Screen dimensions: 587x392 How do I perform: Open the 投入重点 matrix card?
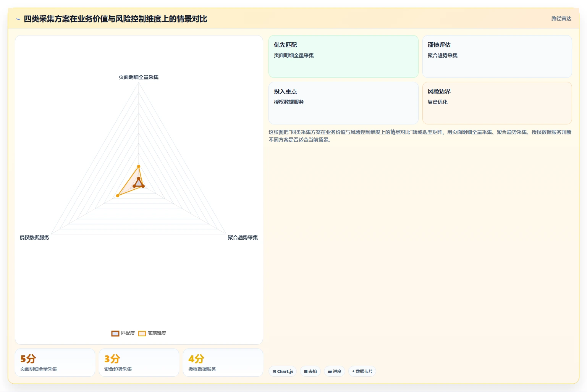[343, 103]
